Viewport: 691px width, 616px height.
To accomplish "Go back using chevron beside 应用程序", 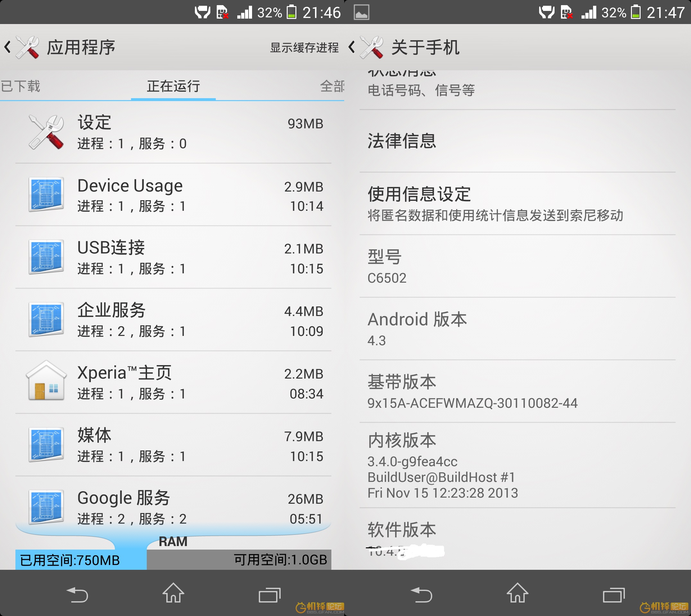I will [x=7, y=47].
